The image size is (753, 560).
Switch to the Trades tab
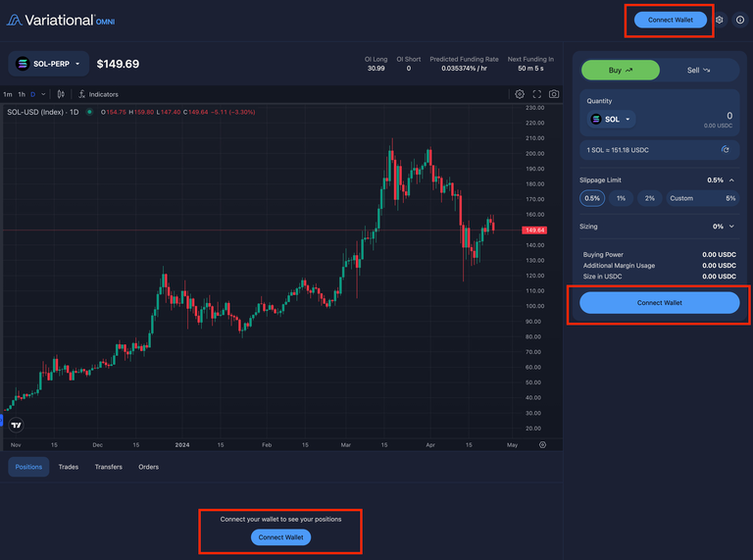69,467
